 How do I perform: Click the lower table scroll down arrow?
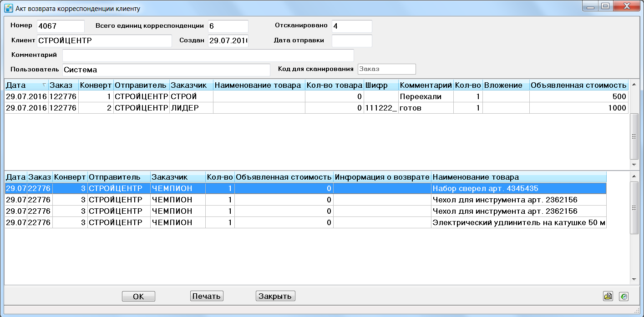coord(634,280)
